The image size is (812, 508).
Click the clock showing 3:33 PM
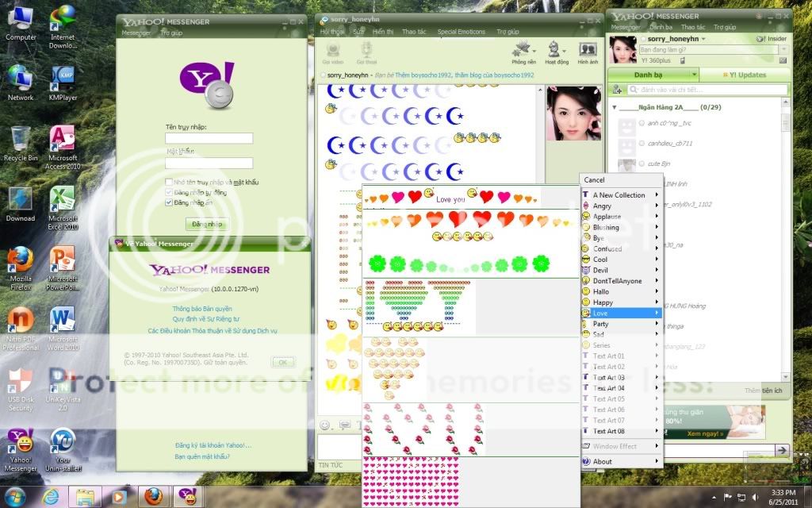pos(783,492)
